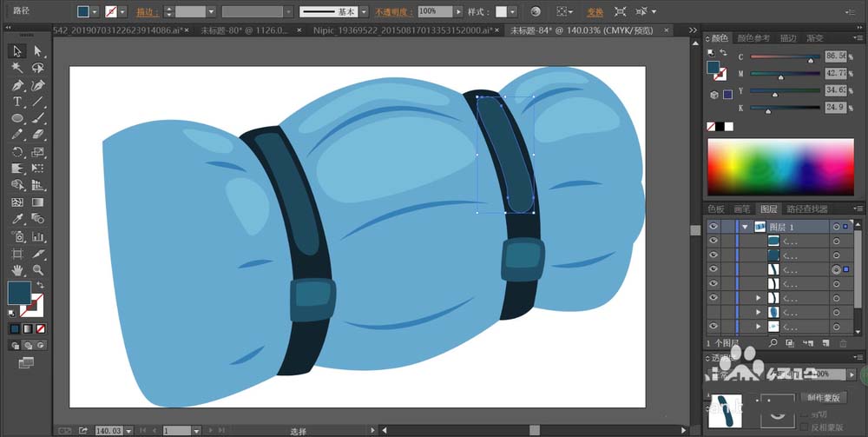This screenshot has width=868, height=437.
Task: Expand the fifth sublayer group arrow
Action: [x=759, y=299]
